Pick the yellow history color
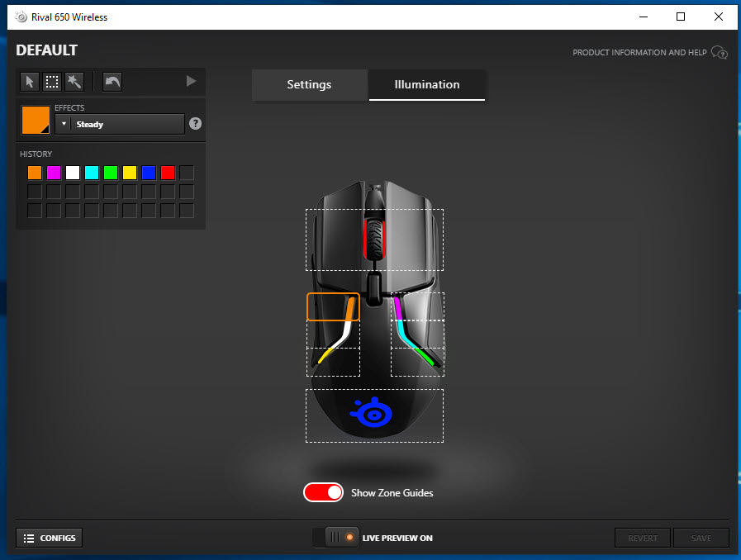The image size is (741, 560). (130, 173)
